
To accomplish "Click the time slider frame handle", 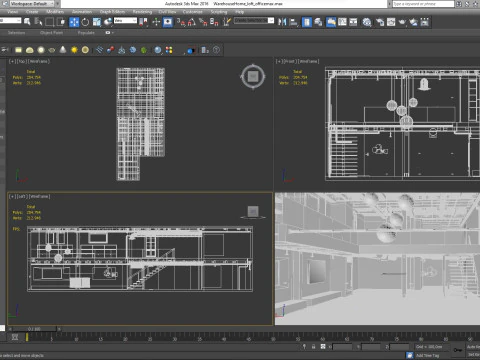I will [34, 329].
